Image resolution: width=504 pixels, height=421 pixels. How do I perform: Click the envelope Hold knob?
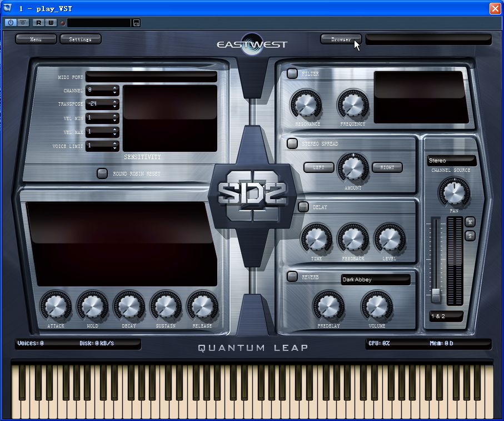coord(92,306)
